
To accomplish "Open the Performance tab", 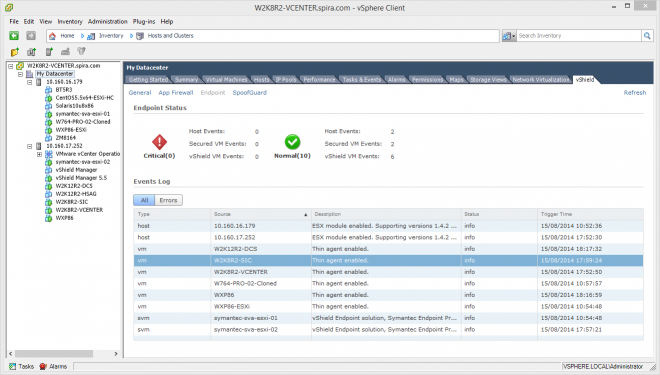I will [319, 80].
